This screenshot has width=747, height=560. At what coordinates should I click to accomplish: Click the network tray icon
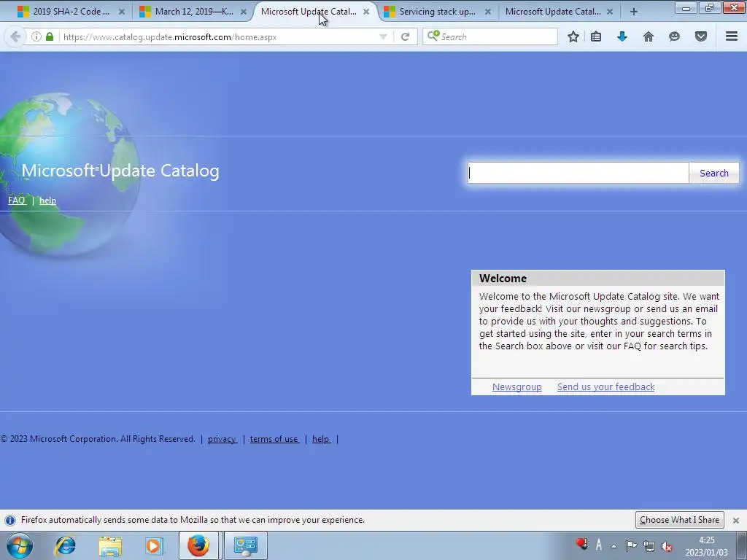649,546
